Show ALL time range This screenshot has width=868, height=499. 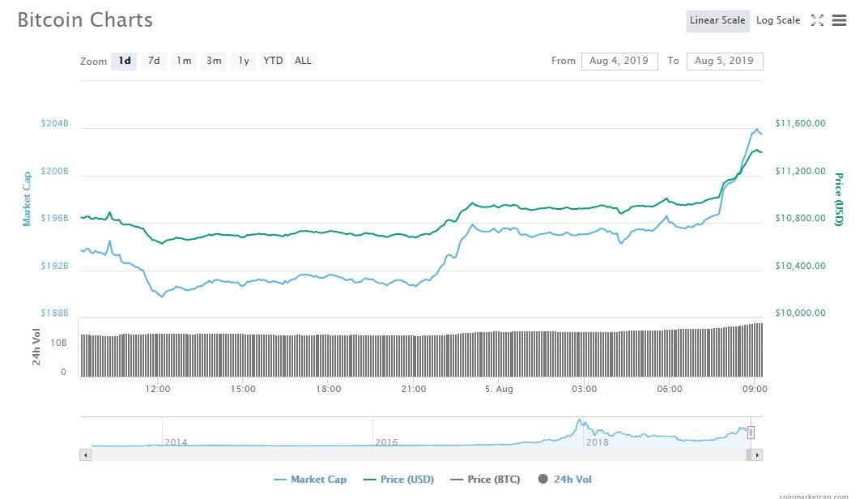point(303,61)
